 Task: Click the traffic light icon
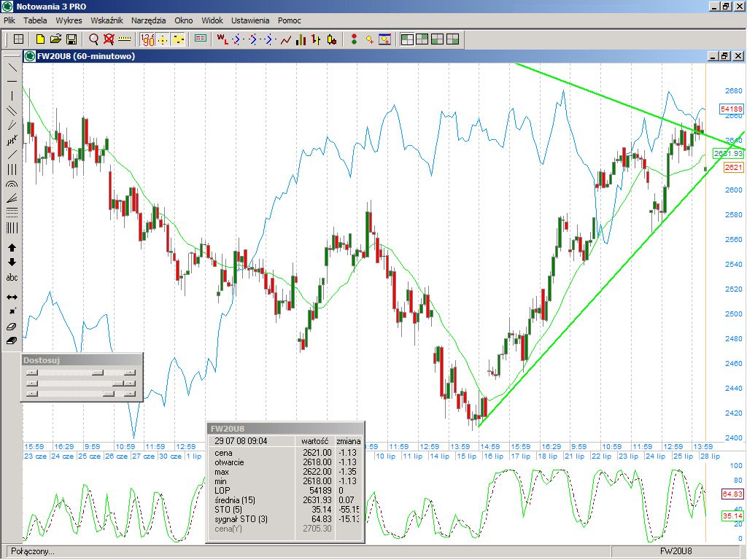354,39
